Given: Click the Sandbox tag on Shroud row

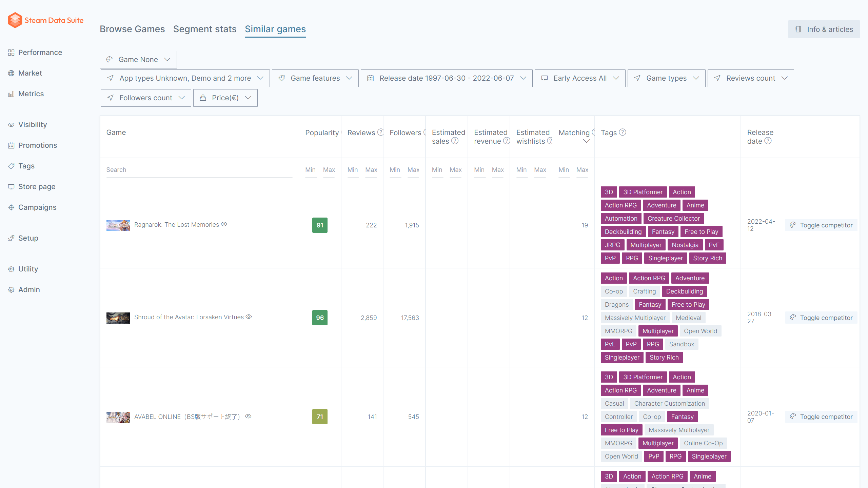Looking at the screenshot, I should [x=682, y=344].
